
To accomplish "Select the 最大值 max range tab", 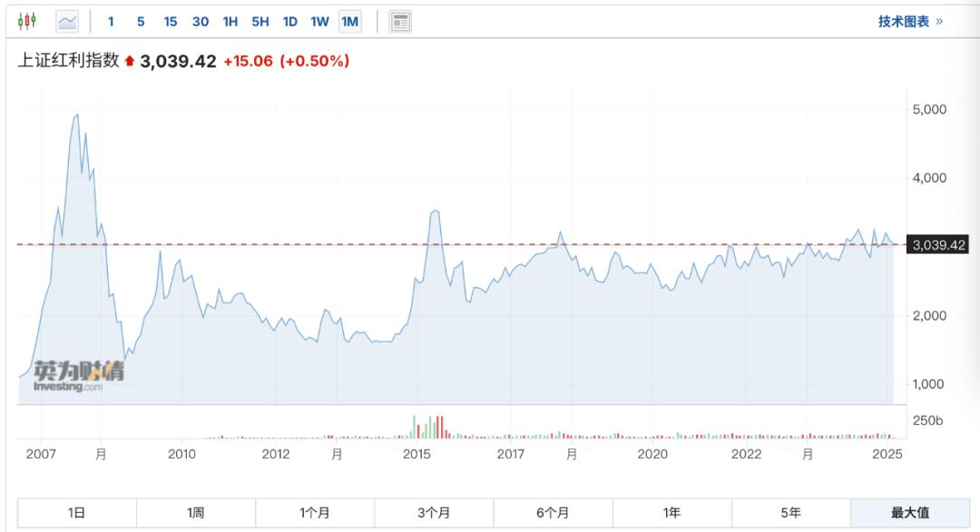I will coord(910,513).
